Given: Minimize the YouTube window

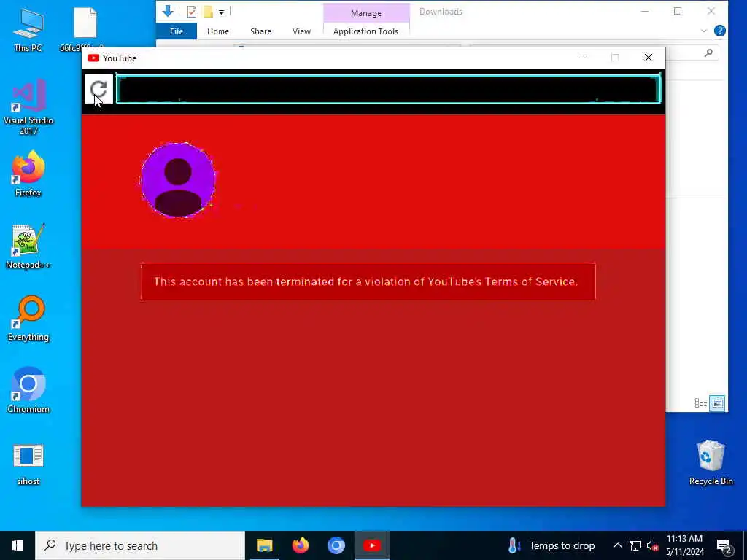Looking at the screenshot, I should pyautogui.click(x=582, y=58).
